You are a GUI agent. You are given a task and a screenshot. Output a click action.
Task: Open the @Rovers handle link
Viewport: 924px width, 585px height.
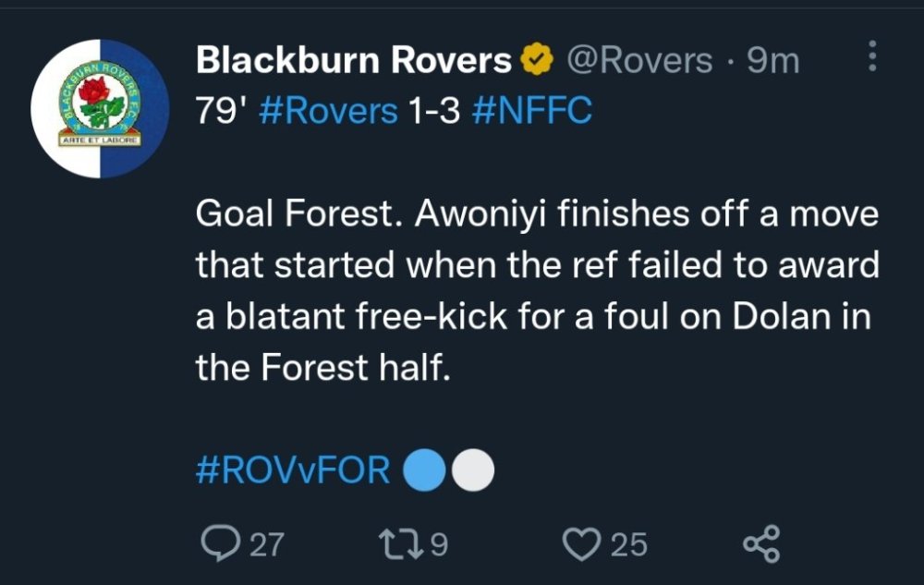click(x=638, y=61)
